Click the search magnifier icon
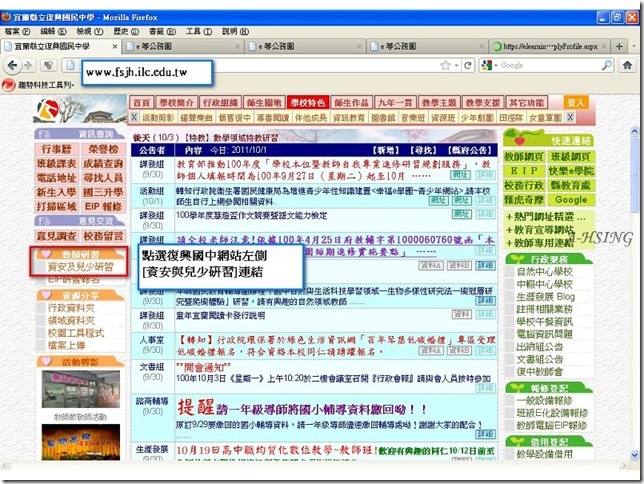The image size is (644, 484). pyautogui.click(x=607, y=65)
